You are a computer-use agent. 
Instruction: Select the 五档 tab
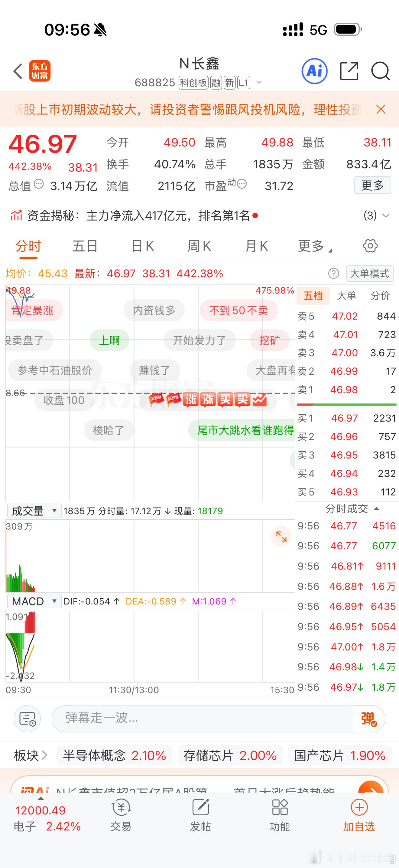[313, 295]
